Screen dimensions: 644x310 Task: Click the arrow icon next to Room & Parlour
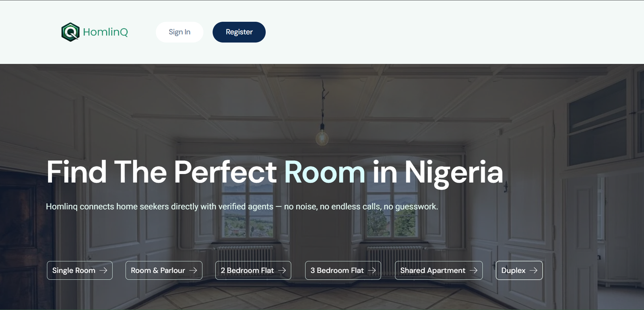click(x=193, y=271)
